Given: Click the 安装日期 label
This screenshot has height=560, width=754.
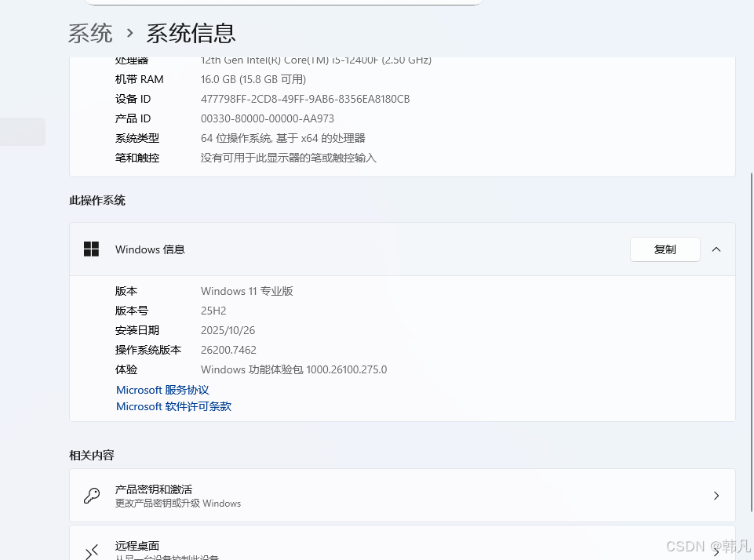Looking at the screenshot, I should [137, 331].
